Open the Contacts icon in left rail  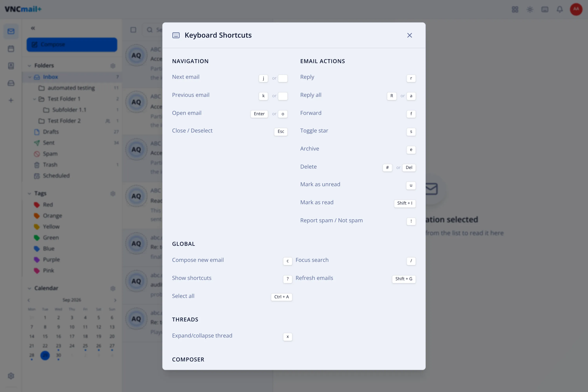[x=11, y=66]
